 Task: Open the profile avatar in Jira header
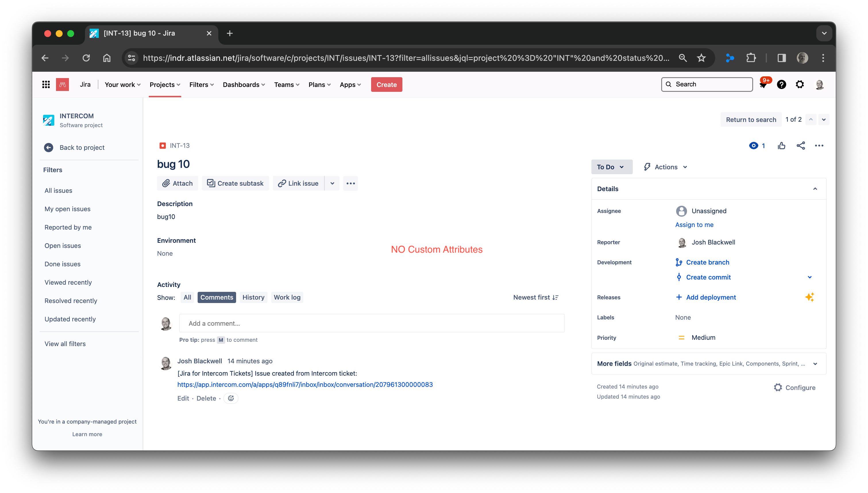coord(819,84)
